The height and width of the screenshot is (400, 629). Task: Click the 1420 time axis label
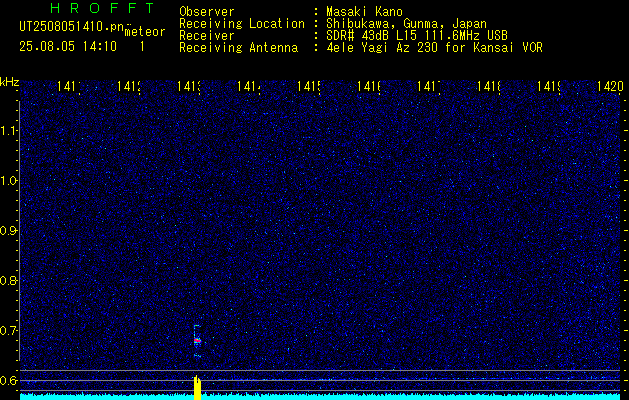coord(610,86)
